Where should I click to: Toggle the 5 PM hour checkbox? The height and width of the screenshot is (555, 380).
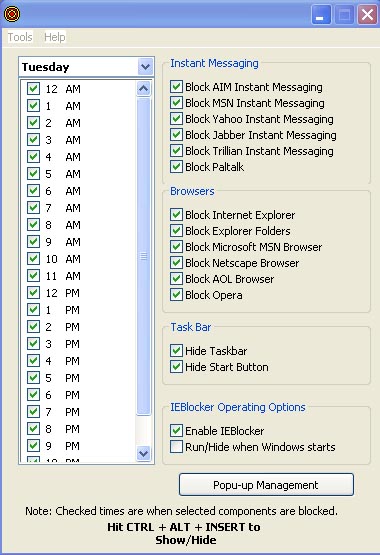tap(33, 377)
